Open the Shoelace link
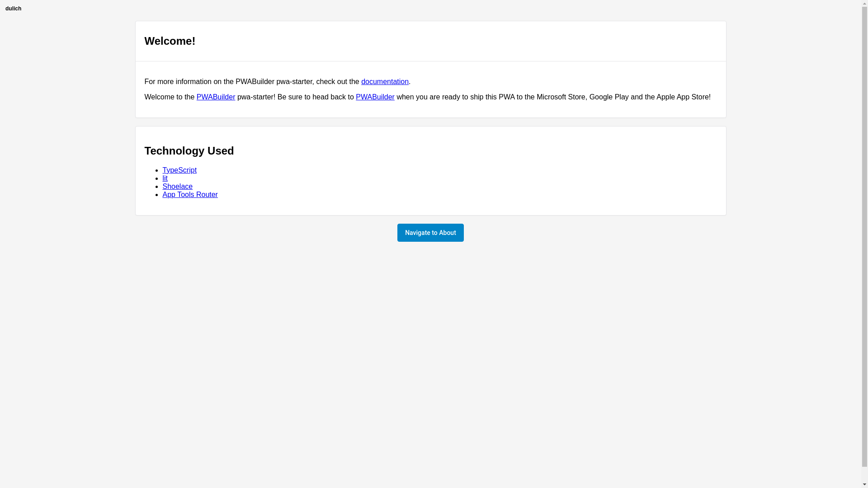 click(177, 187)
